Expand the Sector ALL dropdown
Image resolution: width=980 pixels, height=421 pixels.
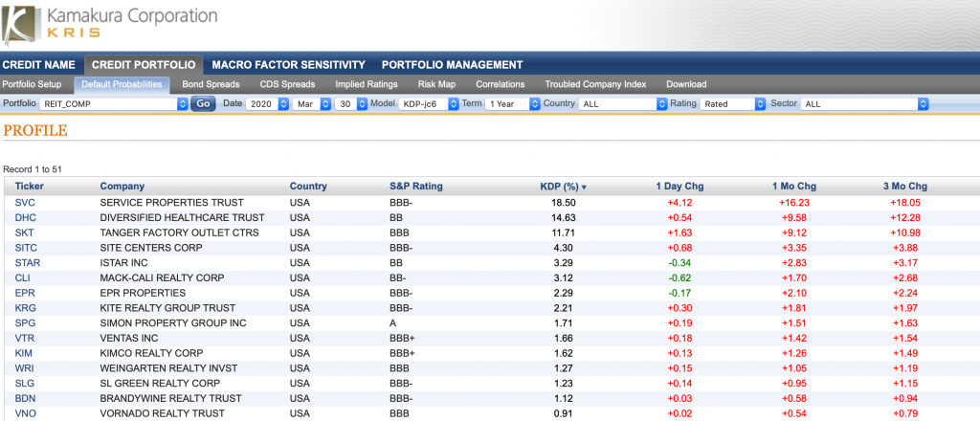865,104
